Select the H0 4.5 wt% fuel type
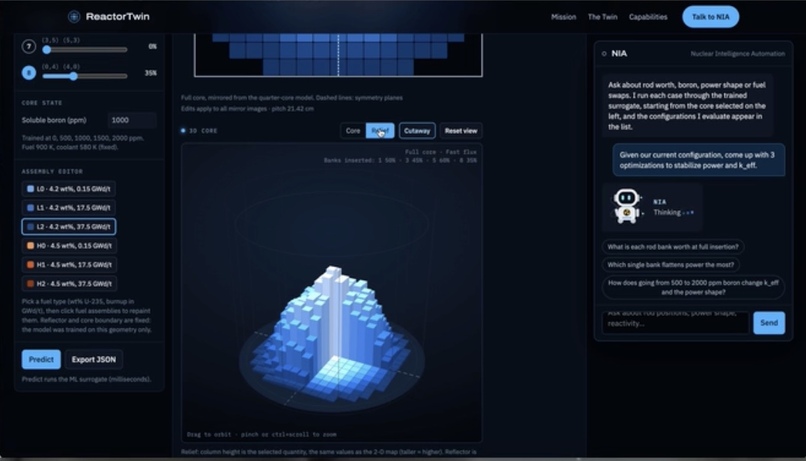Image resolution: width=806 pixels, height=461 pixels. pyautogui.click(x=69, y=246)
